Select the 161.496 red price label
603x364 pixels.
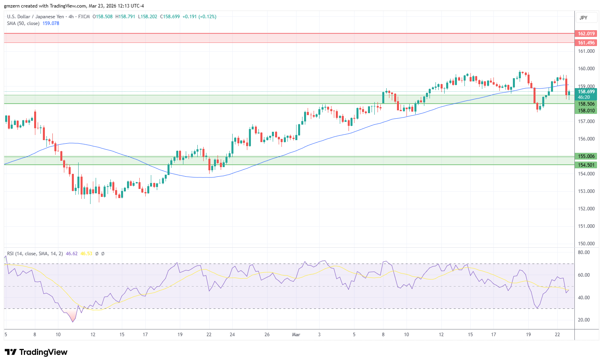[586, 43]
